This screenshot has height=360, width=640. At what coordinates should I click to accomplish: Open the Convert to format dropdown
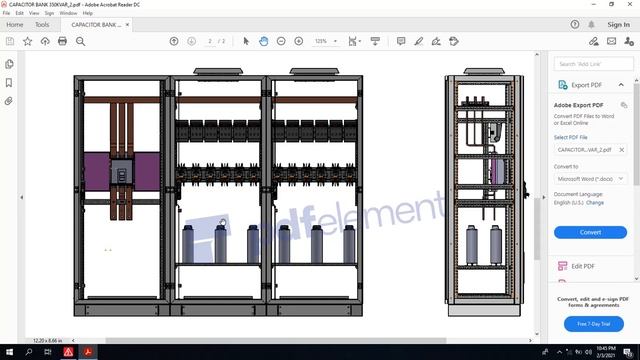[590, 179]
